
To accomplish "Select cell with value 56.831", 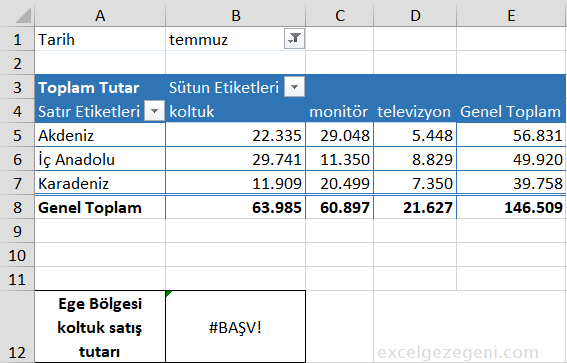I will tap(511, 135).
